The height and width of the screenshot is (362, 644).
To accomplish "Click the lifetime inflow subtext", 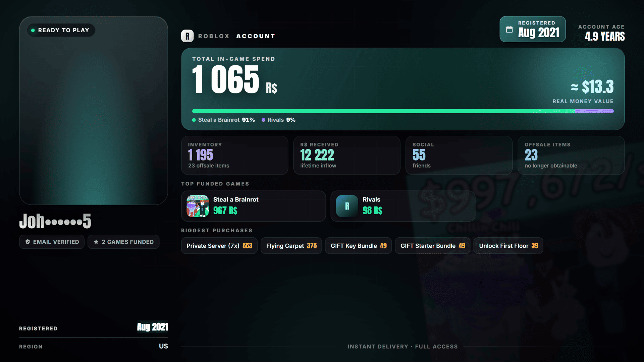I will coord(318,166).
